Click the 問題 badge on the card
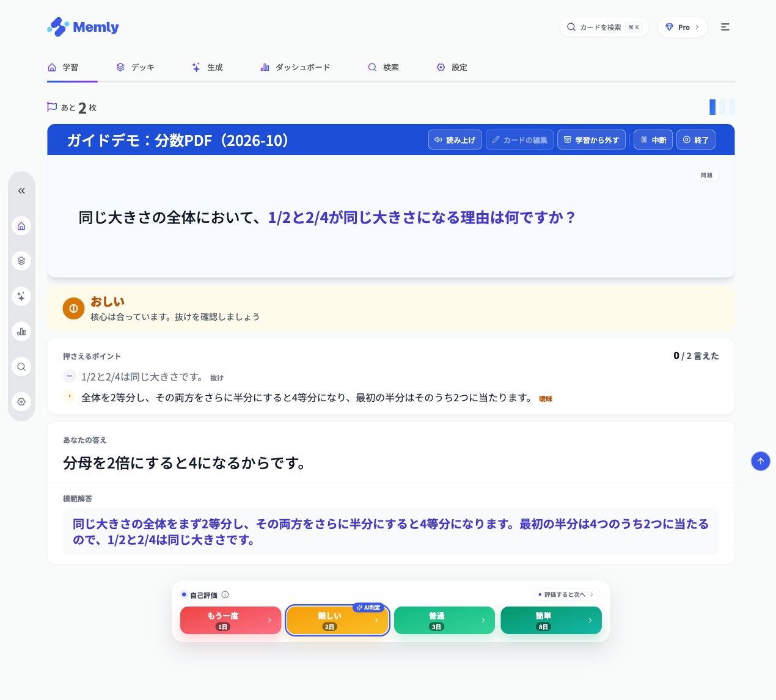The height and width of the screenshot is (700, 776). (x=707, y=175)
